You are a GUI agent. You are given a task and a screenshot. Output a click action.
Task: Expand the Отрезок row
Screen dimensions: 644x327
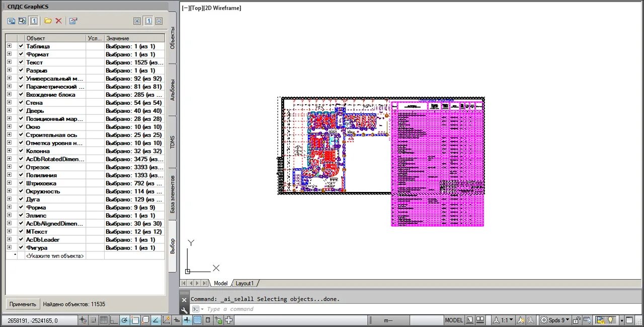click(9, 167)
